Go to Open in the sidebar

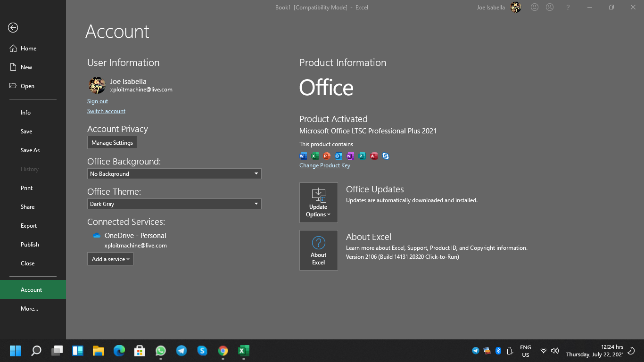point(33,86)
